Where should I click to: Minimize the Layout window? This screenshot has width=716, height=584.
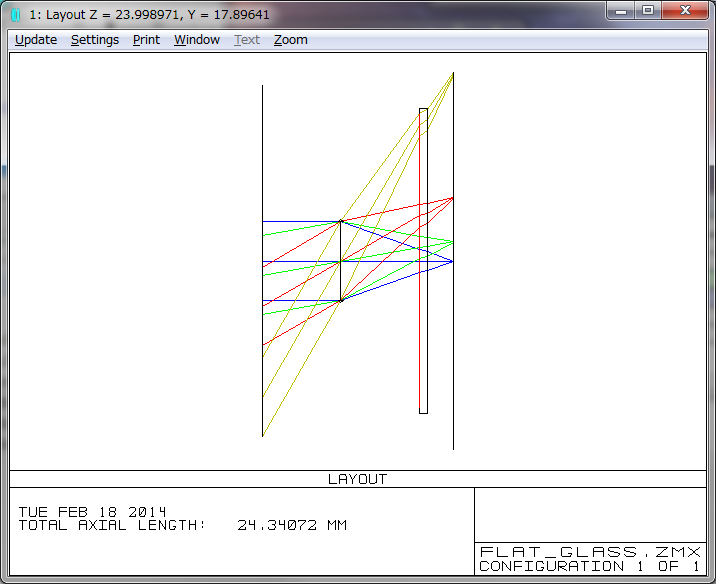[621, 11]
